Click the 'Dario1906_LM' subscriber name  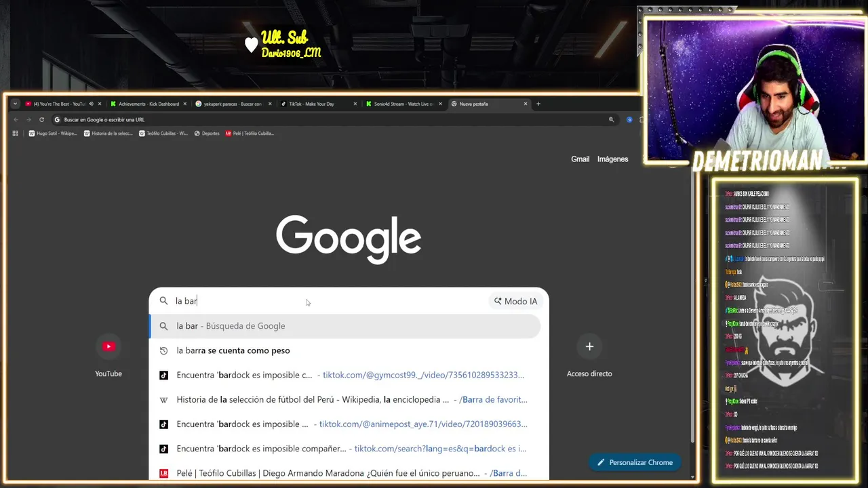pos(292,52)
